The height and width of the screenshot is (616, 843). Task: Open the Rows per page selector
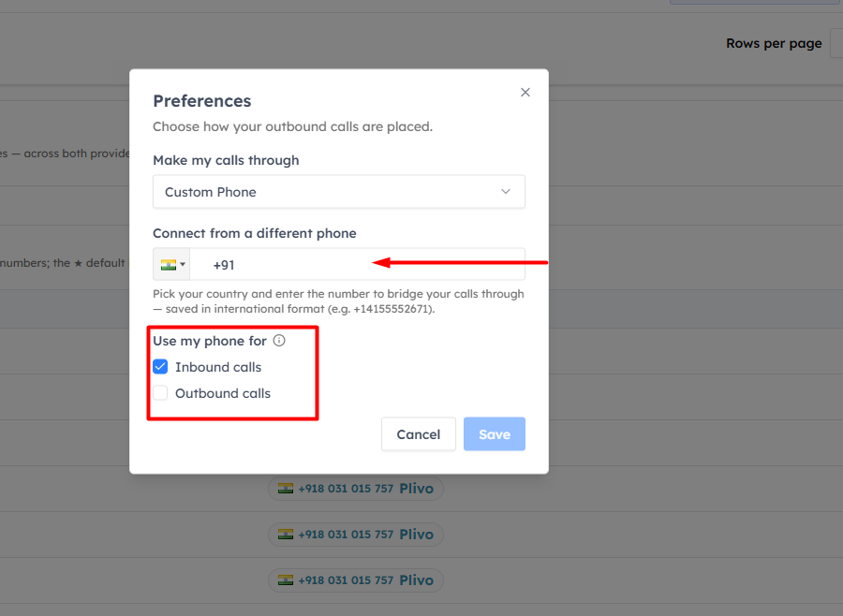coord(836,44)
